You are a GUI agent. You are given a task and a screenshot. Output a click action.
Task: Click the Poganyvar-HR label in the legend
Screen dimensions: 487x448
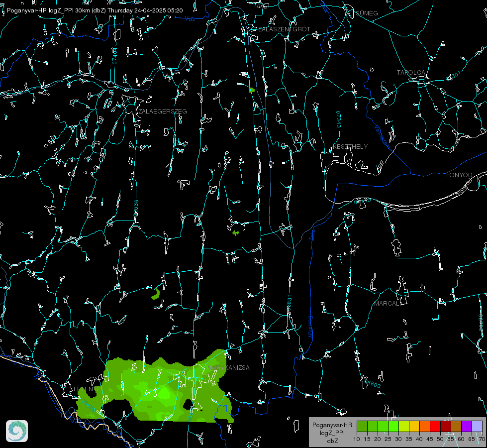click(x=332, y=425)
